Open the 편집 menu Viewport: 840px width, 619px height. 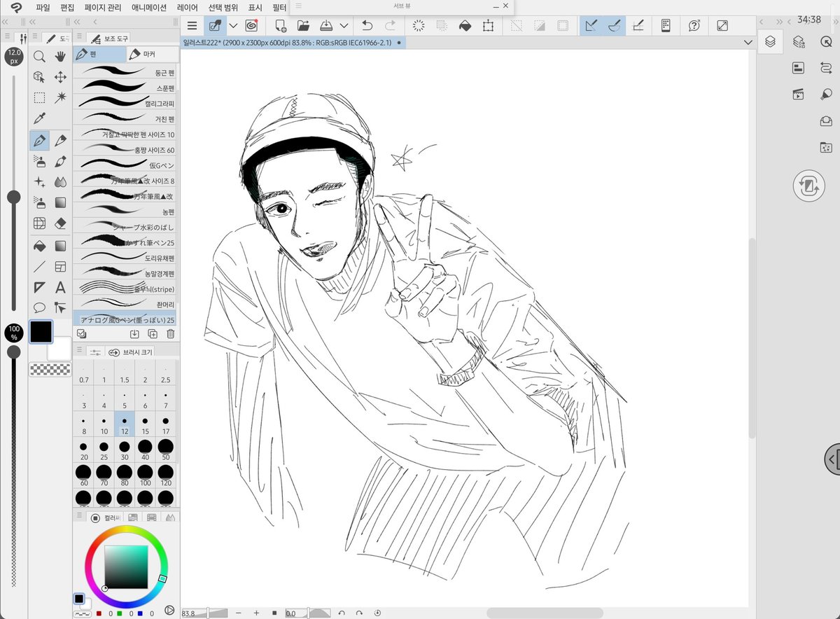[x=67, y=7]
